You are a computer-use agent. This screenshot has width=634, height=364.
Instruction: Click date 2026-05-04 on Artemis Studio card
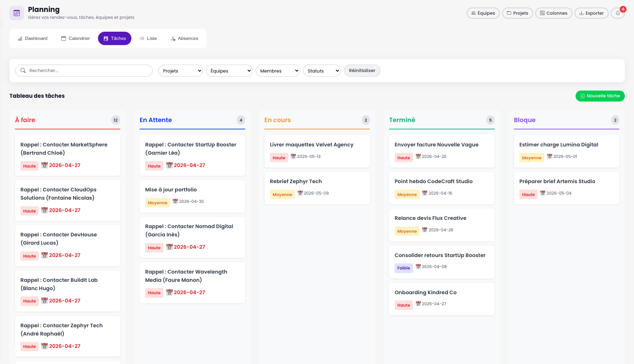click(x=559, y=193)
